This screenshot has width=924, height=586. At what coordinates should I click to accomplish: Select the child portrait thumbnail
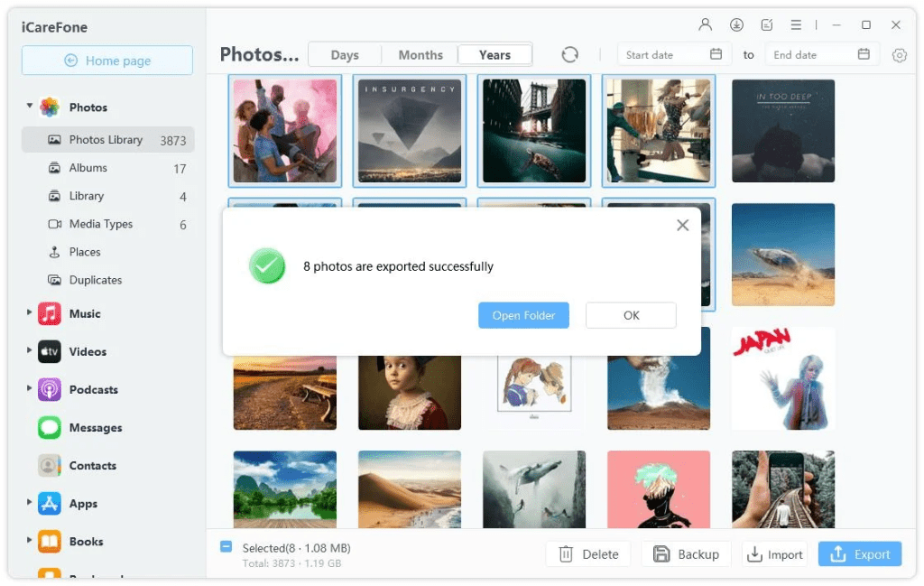[x=410, y=393]
